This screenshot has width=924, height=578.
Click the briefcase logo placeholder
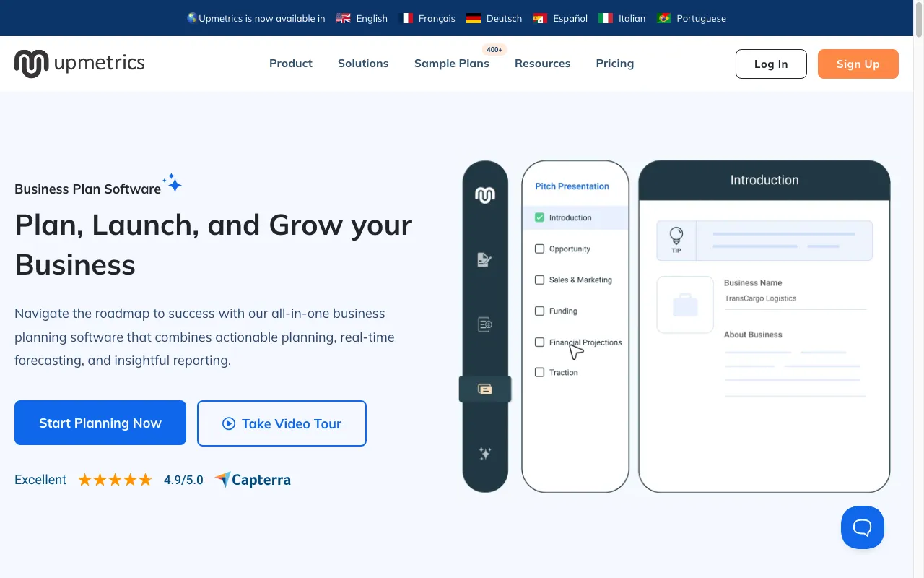click(x=685, y=304)
